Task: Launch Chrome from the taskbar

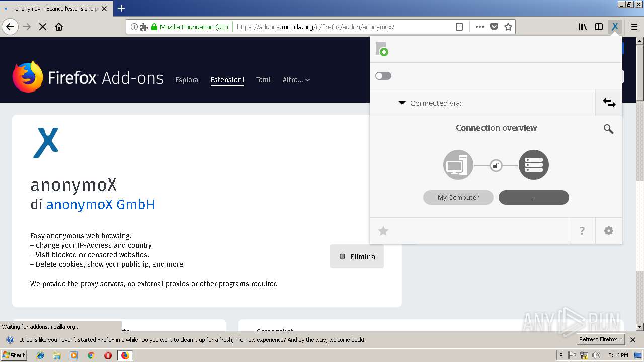Action: [x=91, y=355]
